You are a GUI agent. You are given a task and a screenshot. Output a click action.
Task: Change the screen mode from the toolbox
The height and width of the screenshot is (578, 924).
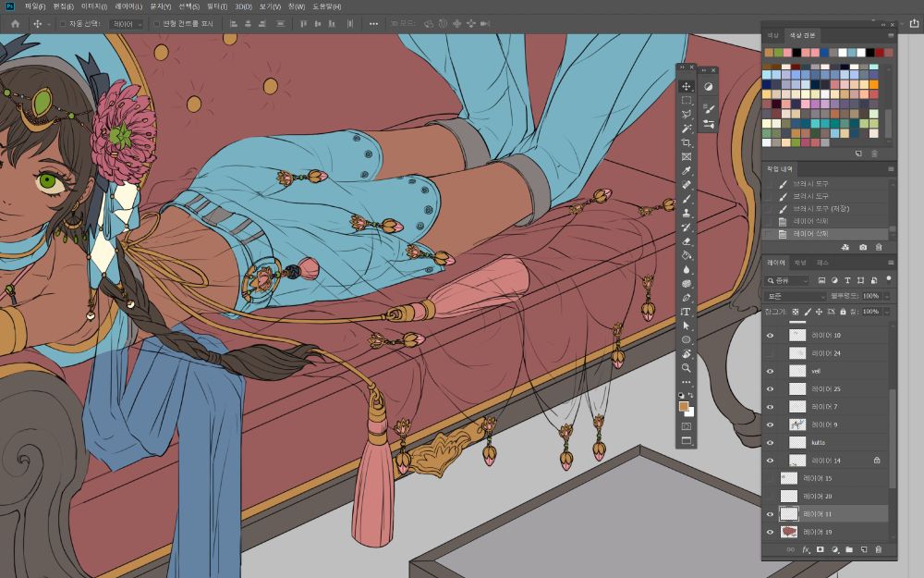coord(686,440)
